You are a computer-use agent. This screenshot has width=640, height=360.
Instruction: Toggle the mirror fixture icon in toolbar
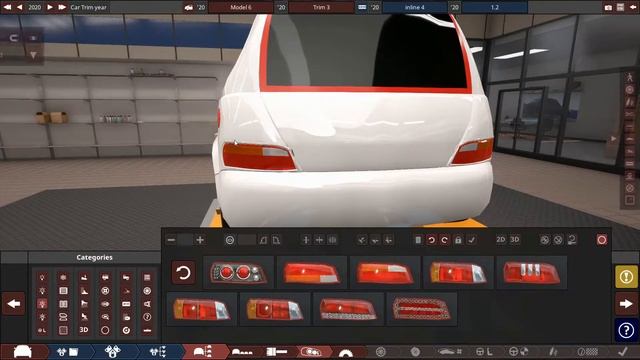(x=332, y=240)
